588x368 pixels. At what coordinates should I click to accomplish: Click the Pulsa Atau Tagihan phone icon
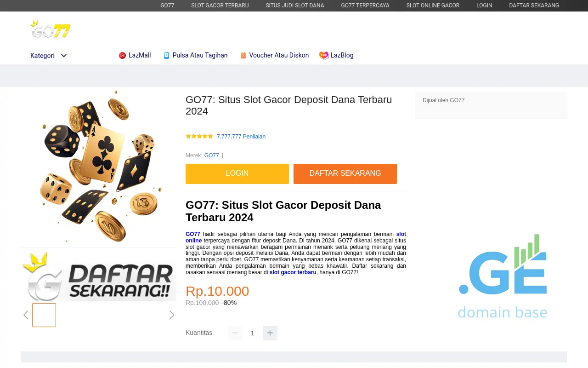[166, 55]
